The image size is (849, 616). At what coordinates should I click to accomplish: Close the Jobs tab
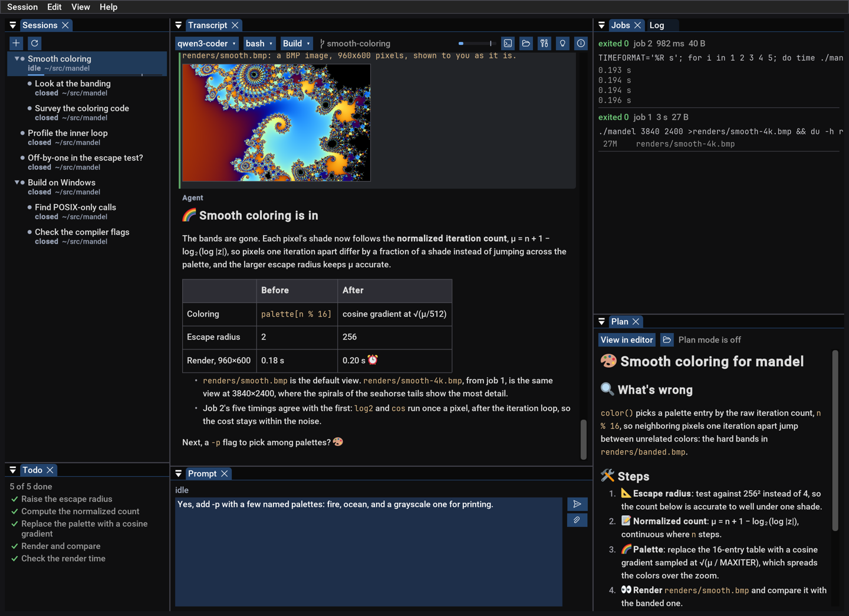tap(637, 25)
